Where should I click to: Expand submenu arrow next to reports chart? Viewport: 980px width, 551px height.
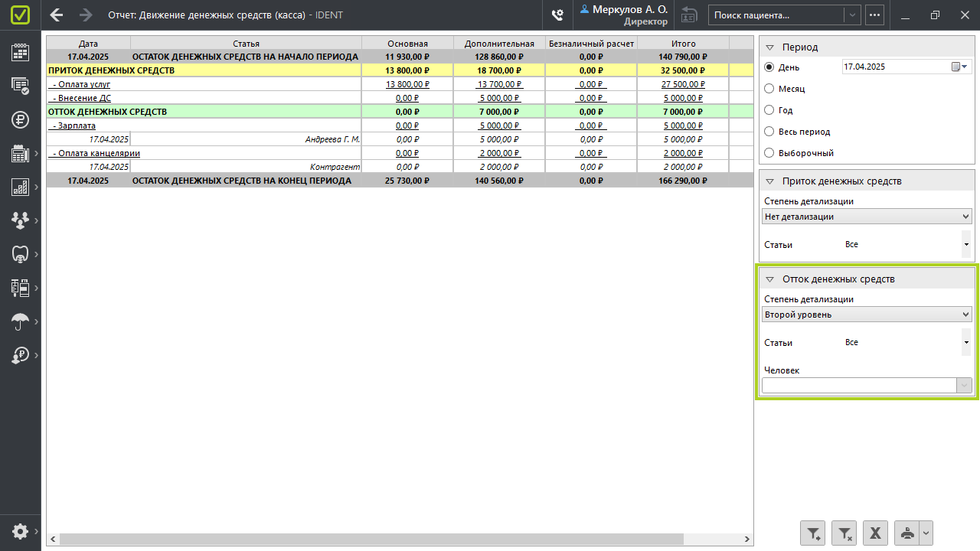click(x=36, y=187)
